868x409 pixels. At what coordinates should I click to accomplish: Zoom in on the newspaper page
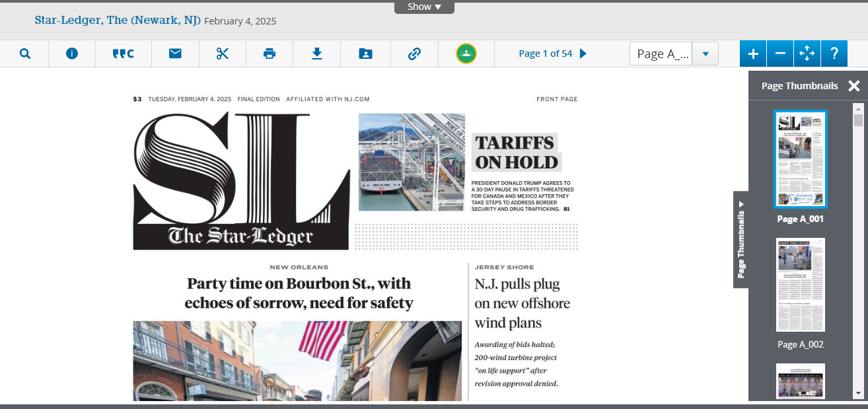coord(752,54)
